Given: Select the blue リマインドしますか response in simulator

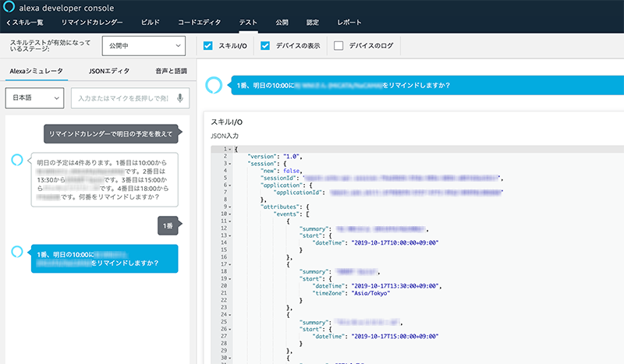Looking at the screenshot, I should pyautogui.click(x=105, y=259).
